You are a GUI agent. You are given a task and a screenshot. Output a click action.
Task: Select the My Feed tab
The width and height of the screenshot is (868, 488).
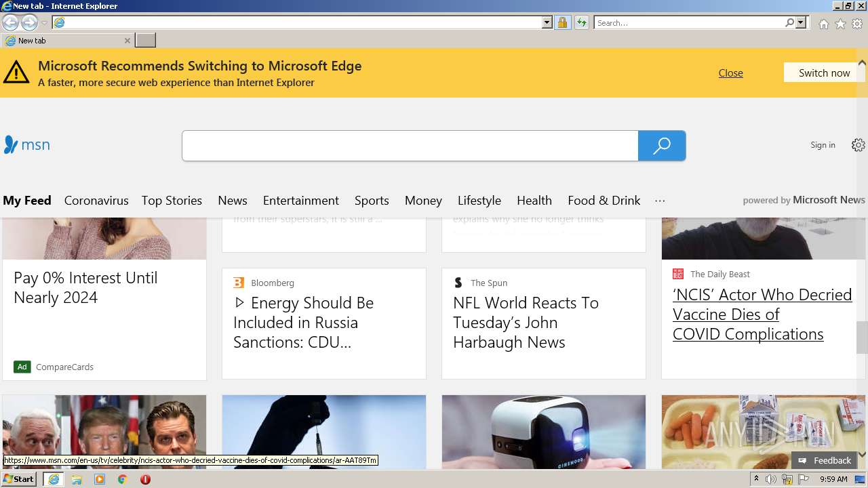click(x=27, y=201)
